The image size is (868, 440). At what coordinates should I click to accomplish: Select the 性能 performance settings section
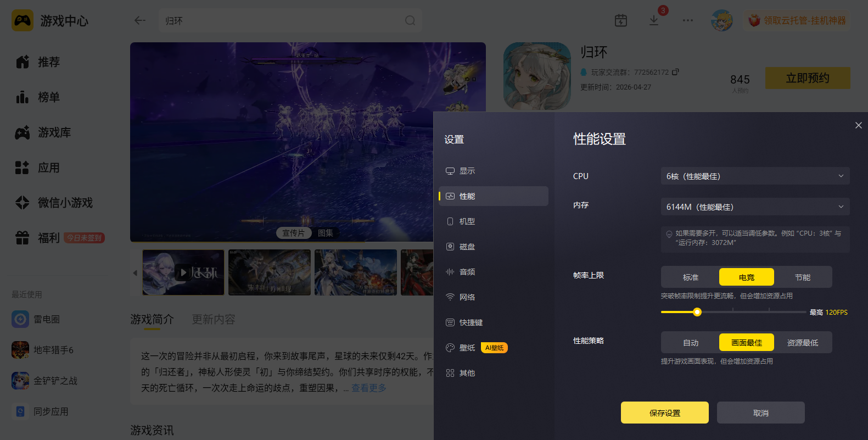point(493,196)
